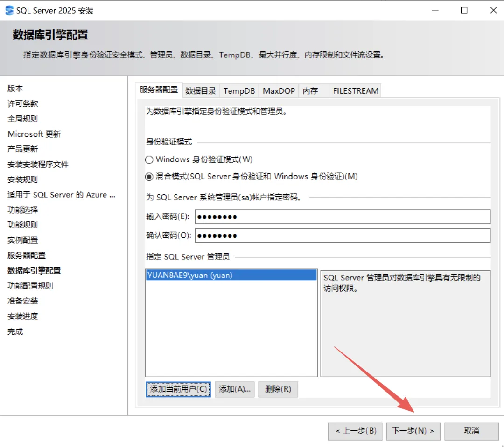Click 服务器配置 step in the sidebar
The width and height of the screenshot is (504, 448).
pos(27,255)
